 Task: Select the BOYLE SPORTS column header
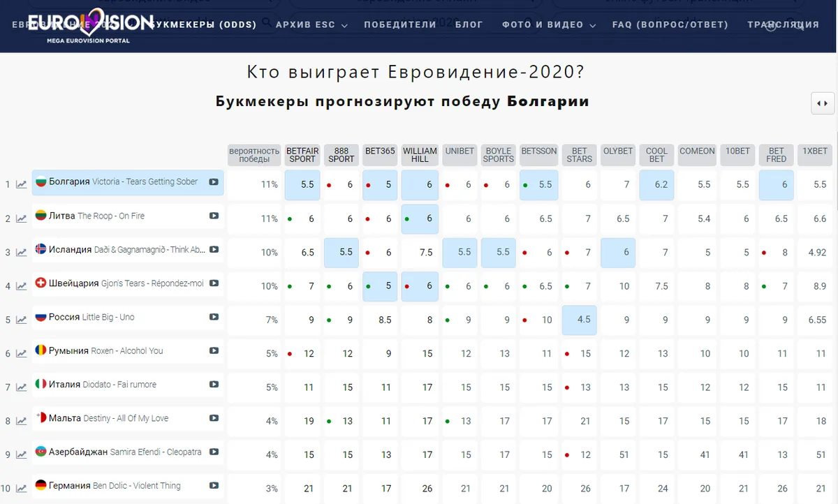[x=499, y=155]
